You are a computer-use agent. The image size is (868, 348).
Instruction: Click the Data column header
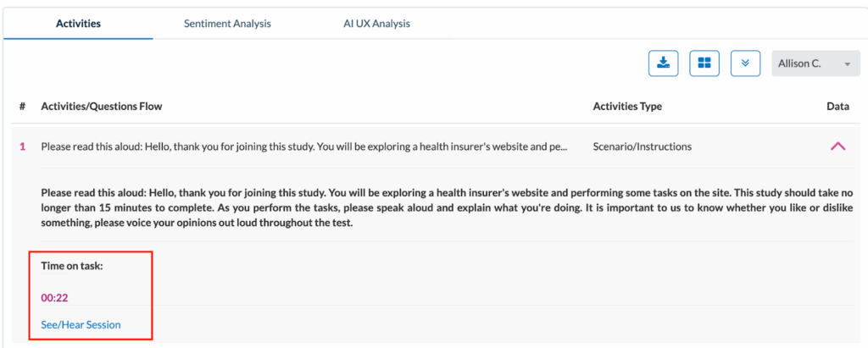(837, 107)
